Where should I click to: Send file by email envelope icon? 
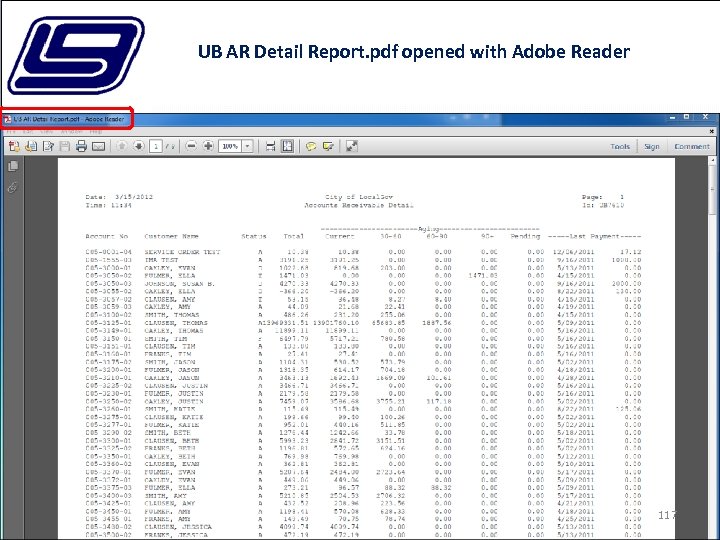[x=98, y=146]
